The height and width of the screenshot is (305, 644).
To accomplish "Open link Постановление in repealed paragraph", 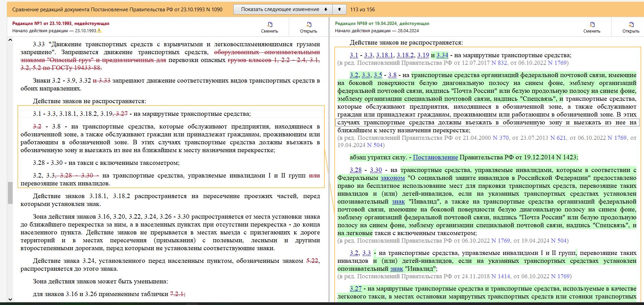I will point(435,157).
